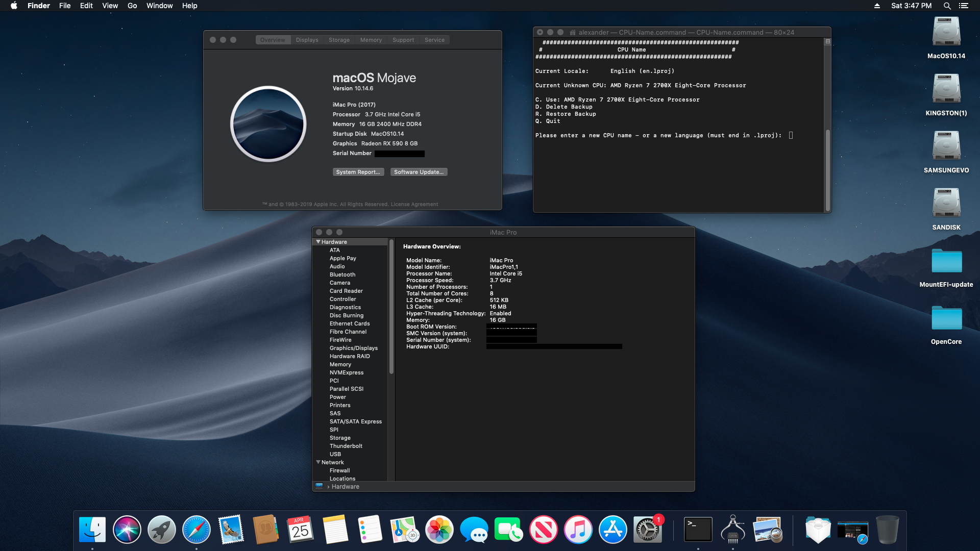Screen dimensions: 980x551
Task: Open System Preferences in dock
Action: tap(647, 530)
